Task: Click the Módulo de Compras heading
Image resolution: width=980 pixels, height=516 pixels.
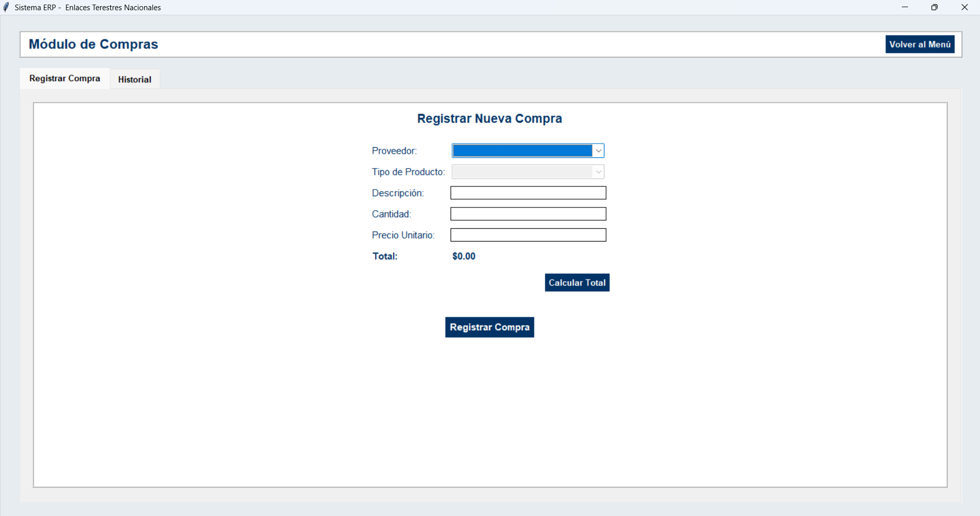Action: coord(94,44)
